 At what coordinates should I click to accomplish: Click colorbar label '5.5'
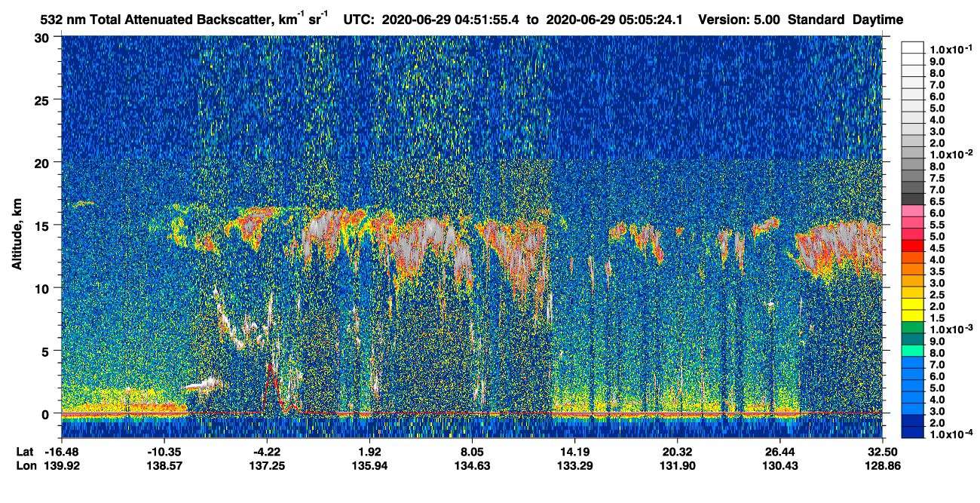937,225
